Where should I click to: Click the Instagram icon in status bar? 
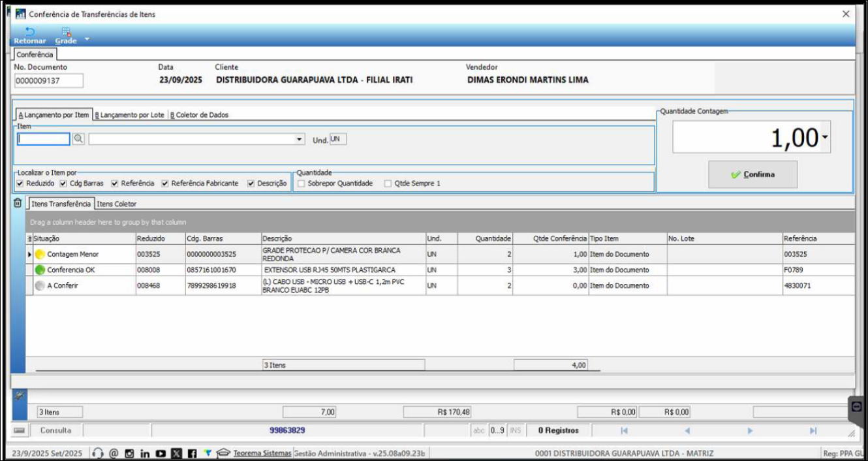click(129, 453)
